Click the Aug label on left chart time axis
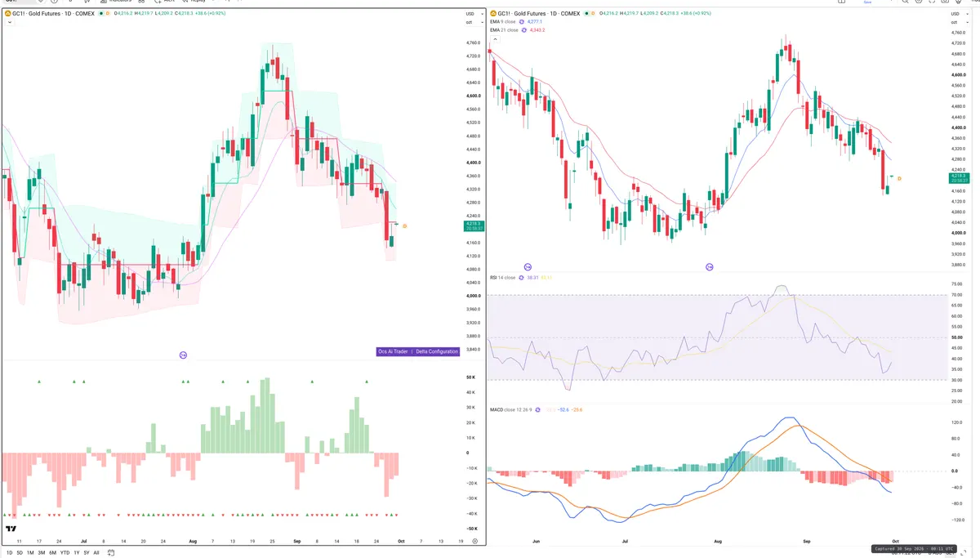Screen dimensions: 980x558 [193, 541]
